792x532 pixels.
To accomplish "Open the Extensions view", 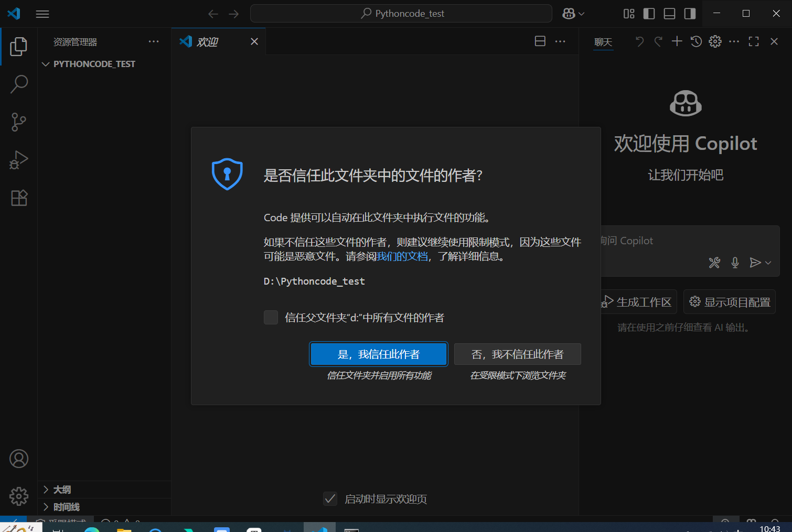I will pos(19,198).
